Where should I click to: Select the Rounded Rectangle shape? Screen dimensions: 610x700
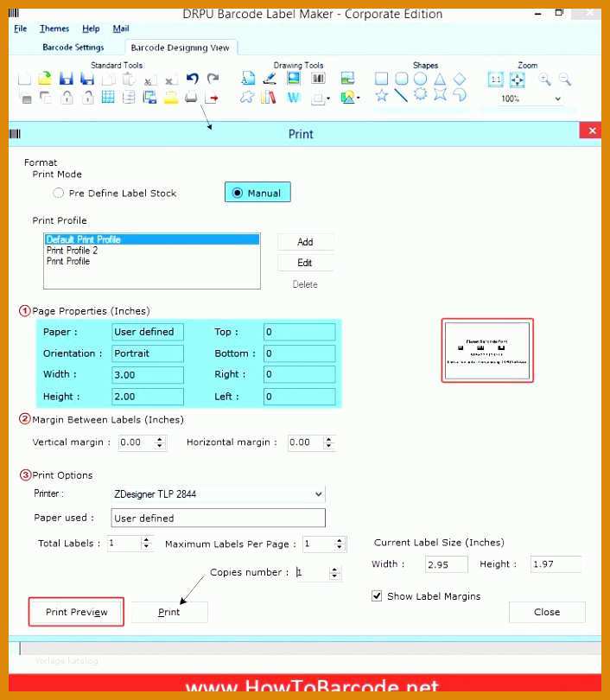401,79
